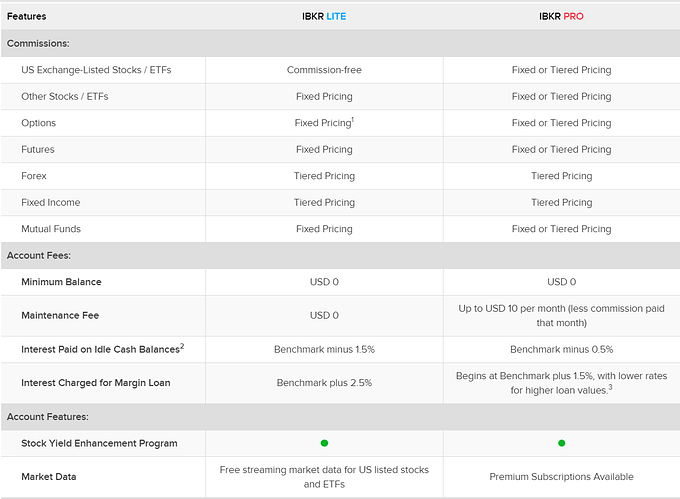The width and height of the screenshot is (680, 499).
Task: Click US Exchange-Listed Stocks / ETFs row label
Action: [96, 70]
